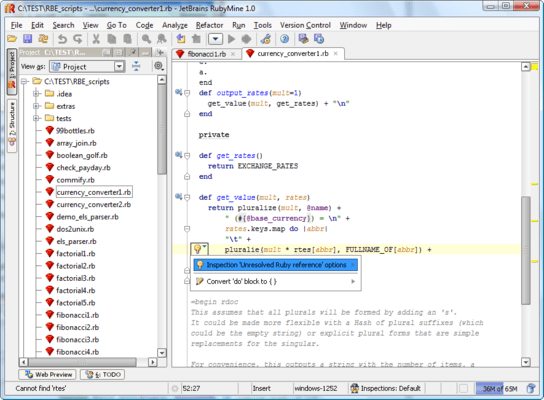Click the Debug icon in toolbar
Image resolution: width=544 pixels, height=400 pixels.
[246, 39]
